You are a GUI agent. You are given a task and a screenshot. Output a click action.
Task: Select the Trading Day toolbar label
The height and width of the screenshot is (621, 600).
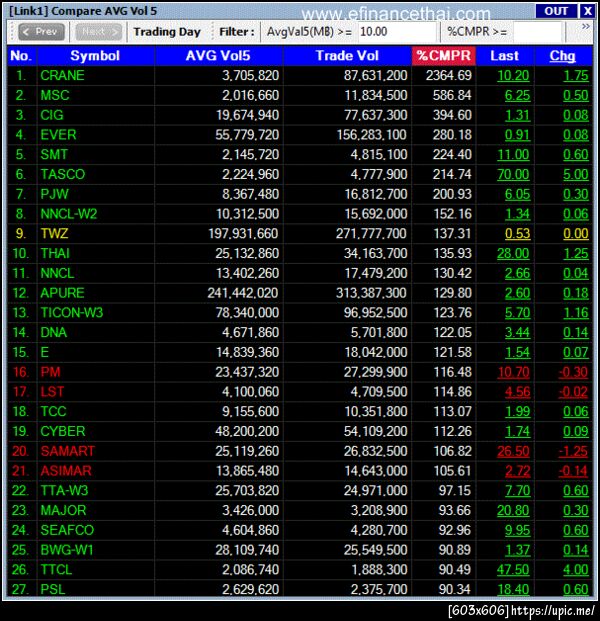167,32
